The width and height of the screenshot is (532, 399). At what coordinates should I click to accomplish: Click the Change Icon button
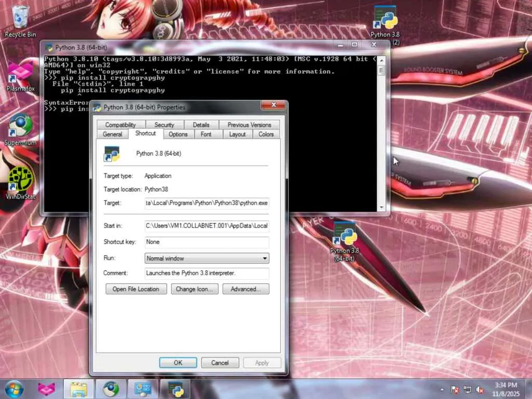pos(195,289)
